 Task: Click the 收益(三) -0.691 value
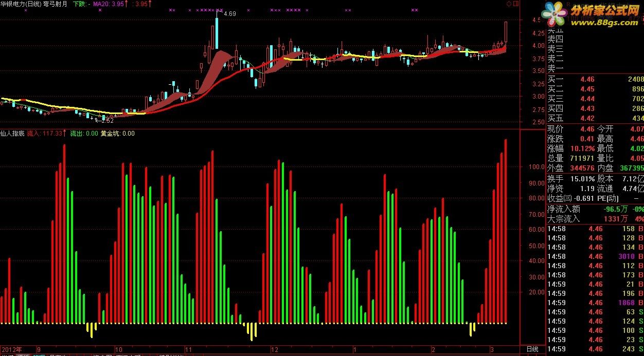pos(583,198)
